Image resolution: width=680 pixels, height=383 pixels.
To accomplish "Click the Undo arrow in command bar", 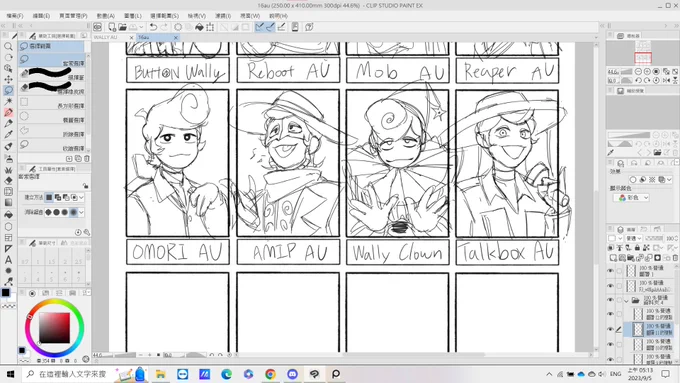I will 153,27.
